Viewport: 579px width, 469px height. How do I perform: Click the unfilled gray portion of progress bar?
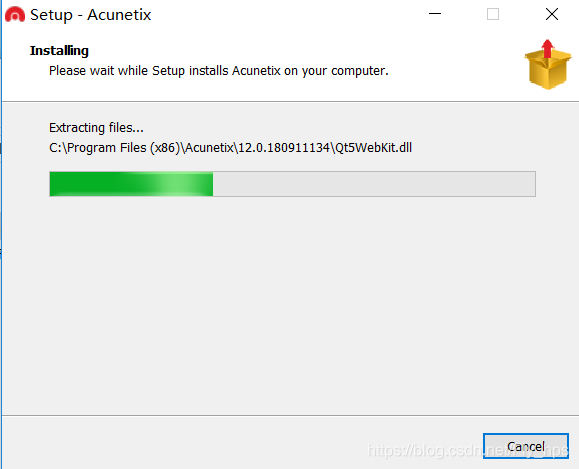coord(374,184)
